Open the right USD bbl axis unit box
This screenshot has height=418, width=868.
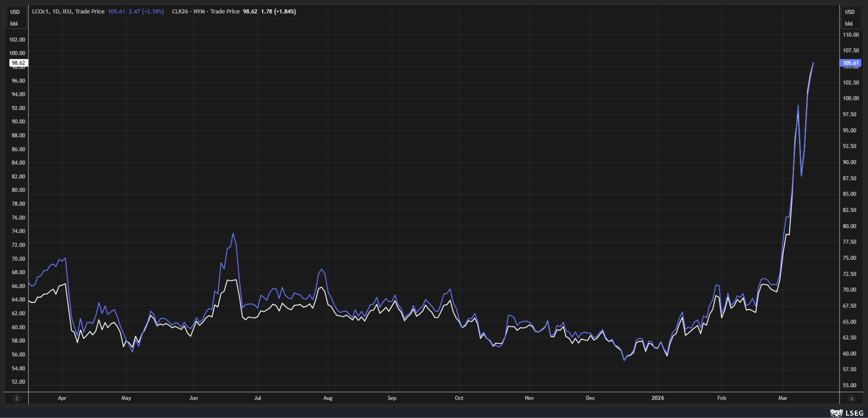pos(850,18)
